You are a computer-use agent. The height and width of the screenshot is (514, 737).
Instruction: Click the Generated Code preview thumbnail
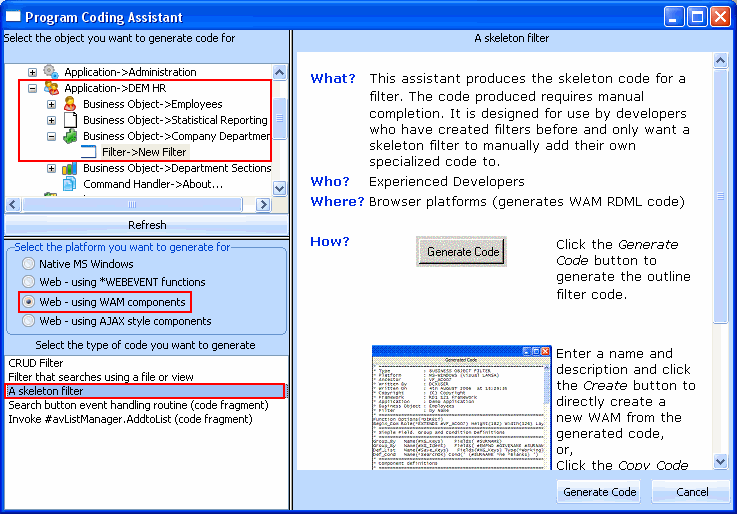[x=461, y=407]
